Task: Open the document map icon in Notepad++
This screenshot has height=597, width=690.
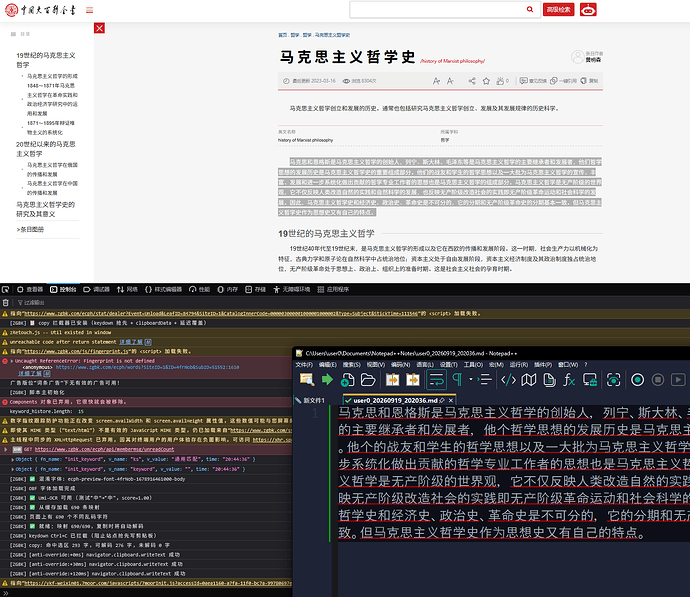Action: (x=529, y=379)
